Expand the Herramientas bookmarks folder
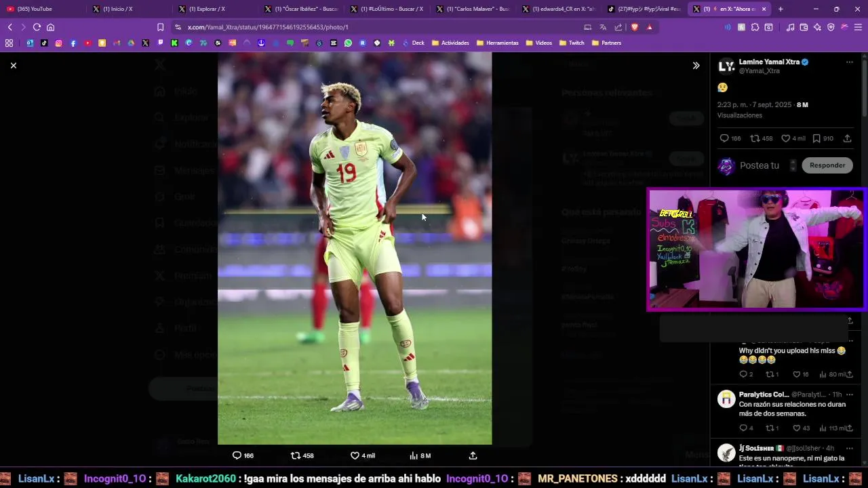This screenshot has width=868, height=488. [498, 43]
